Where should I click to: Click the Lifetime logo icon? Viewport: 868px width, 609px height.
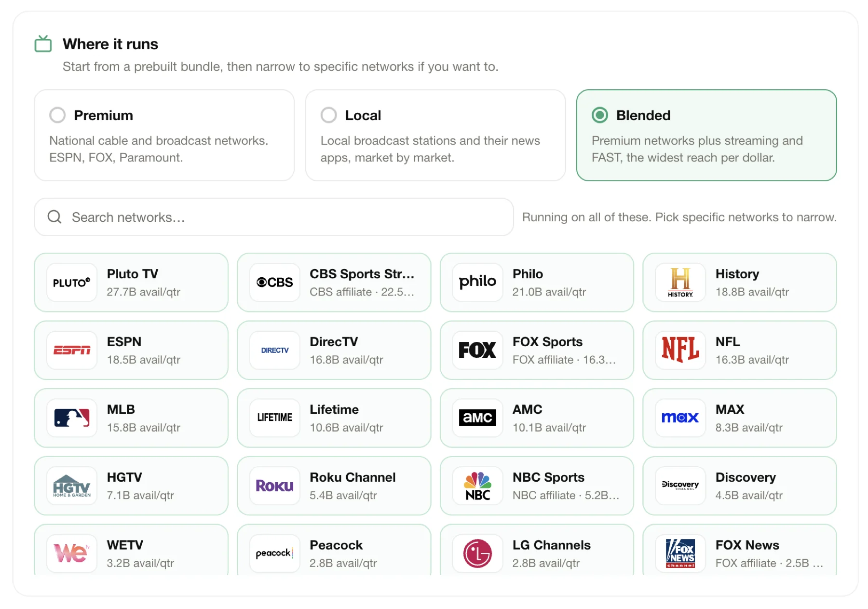coord(275,418)
